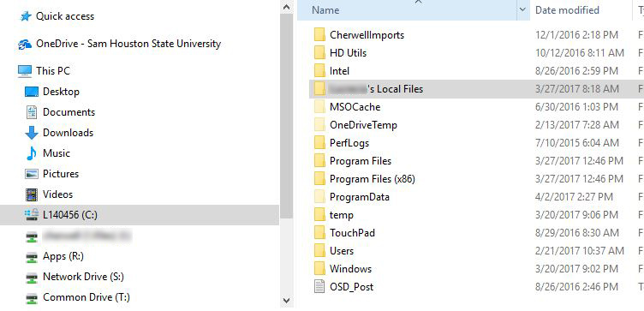Select the HD Utils folder name
644x311 pixels.
click(348, 53)
